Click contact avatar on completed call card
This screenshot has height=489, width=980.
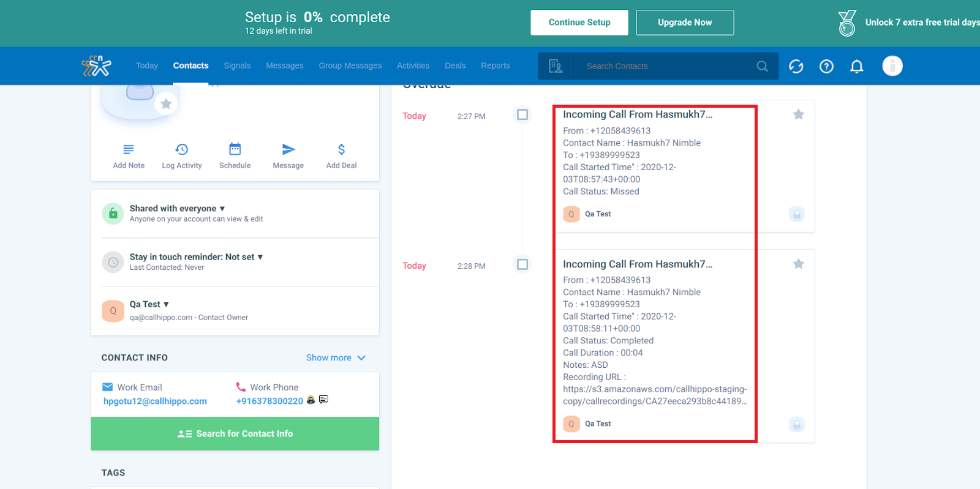pyautogui.click(x=797, y=424)
